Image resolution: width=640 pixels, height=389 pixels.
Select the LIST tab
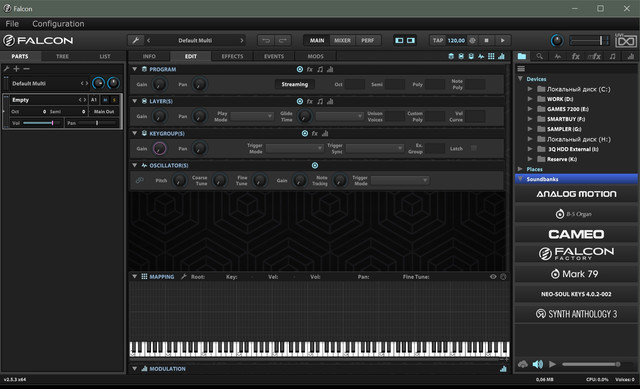pyautogui.click(x=104, y=56)
